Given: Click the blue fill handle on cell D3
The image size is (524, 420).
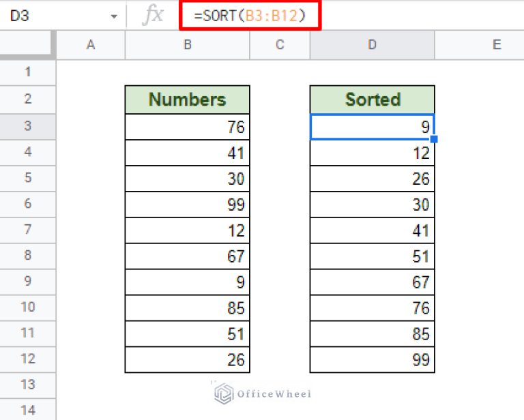Looking at the screenshot, I should pos(434,139).
